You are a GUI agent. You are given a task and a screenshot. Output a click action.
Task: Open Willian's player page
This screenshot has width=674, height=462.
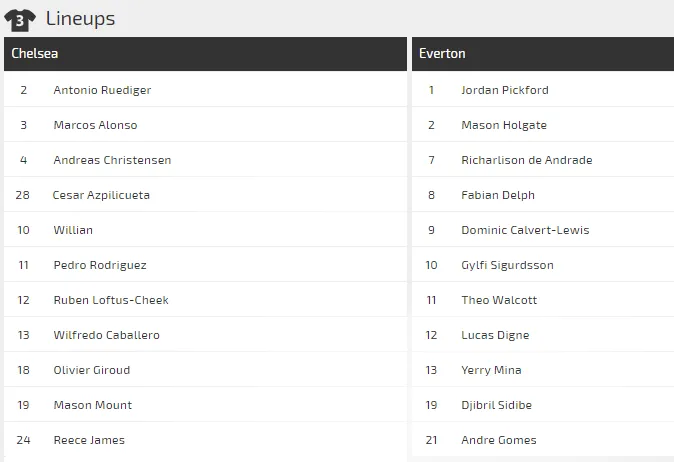click(x=73, y=230)
